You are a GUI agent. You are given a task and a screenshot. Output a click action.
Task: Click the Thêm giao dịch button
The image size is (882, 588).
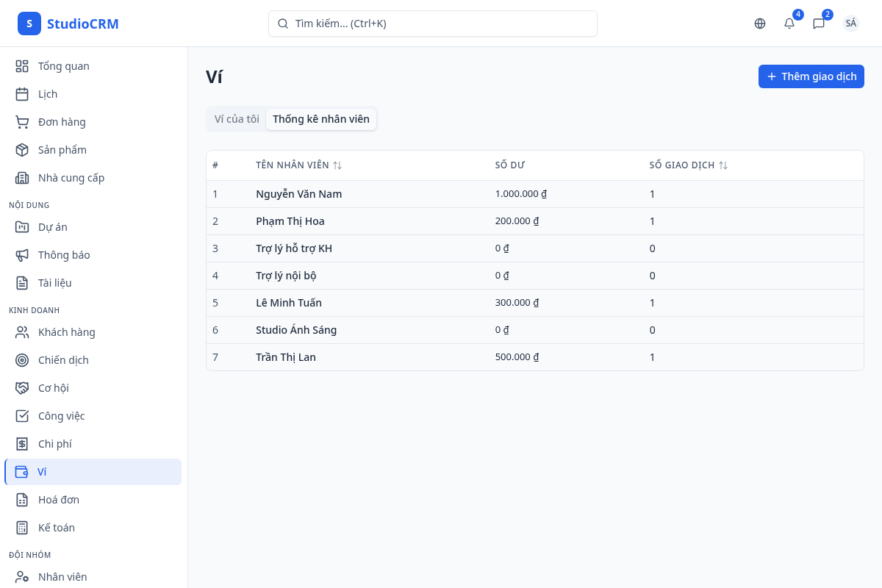coord(811,76)
